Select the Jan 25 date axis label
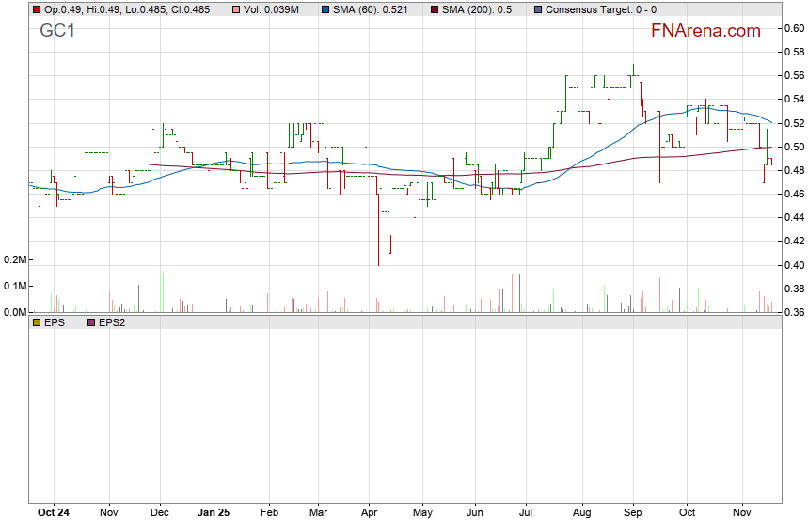The image size is (808, 532). tap(213, 513)
